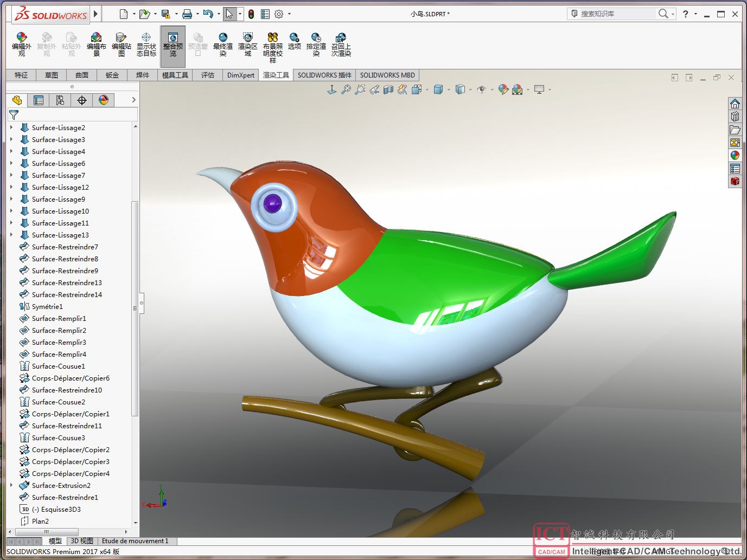Image resolution: width=747 pixels, height=560 pixels.
Task: Expand the Surface-Lissage12 feature
Action: [11, 187]
